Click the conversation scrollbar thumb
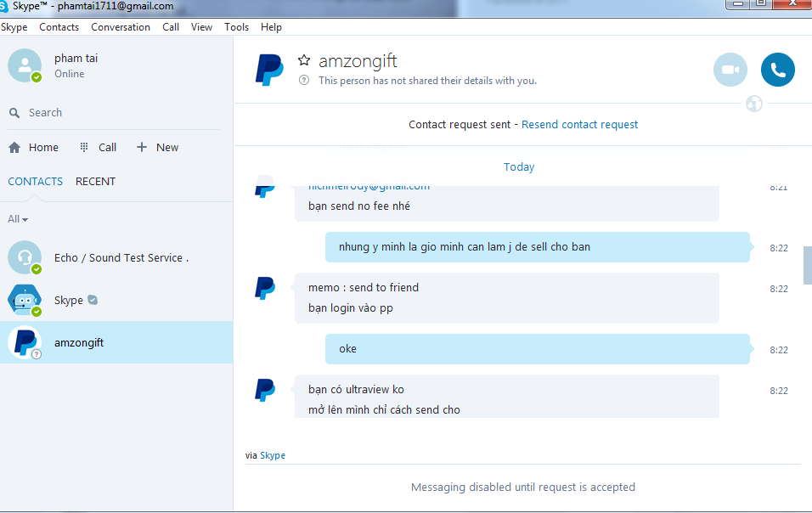The width and height of the screenshot is (812, 513). click(x=808, y=265)
